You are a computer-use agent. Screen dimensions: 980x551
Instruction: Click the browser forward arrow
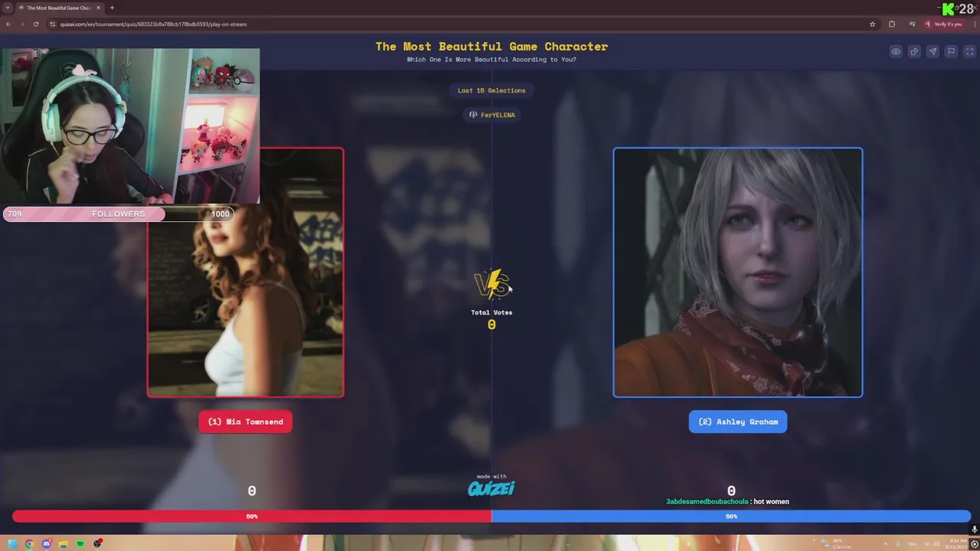(x=22, y=24)
